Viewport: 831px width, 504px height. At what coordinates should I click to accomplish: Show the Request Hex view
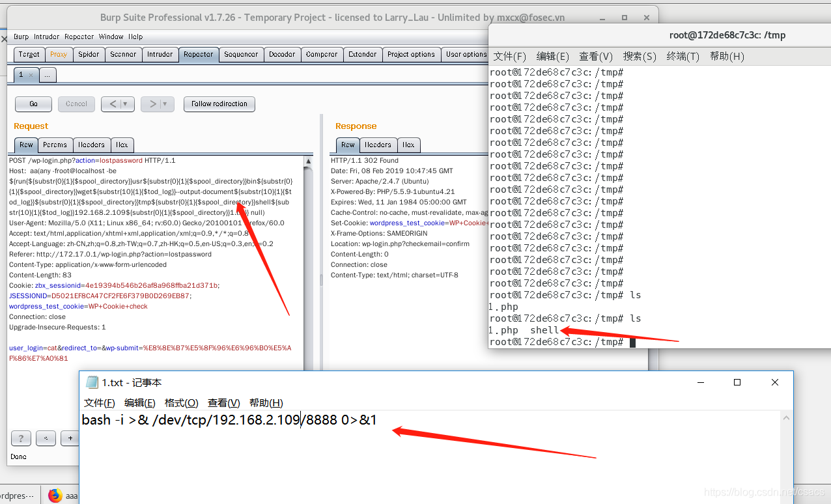click(x=122, y=145)
